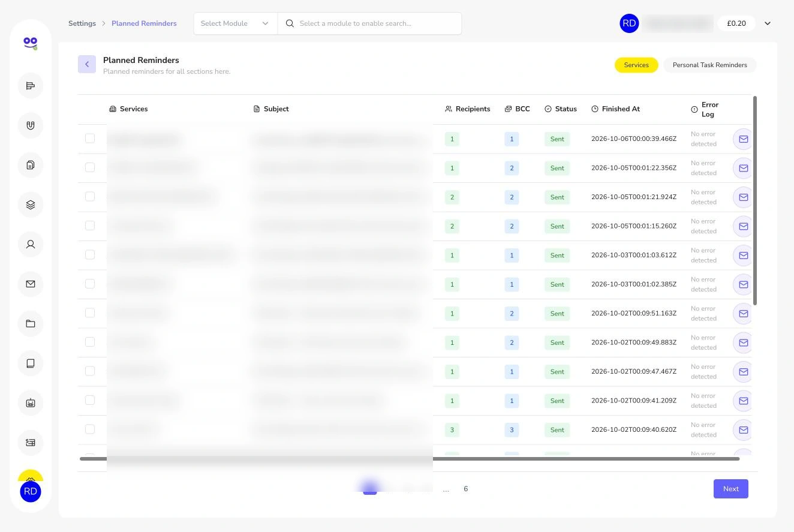Screen dimensions: 794x532
Task: Click recipients count 3 in 2026-10-02T00:09:40.620Z row
Action: [452, 430]
